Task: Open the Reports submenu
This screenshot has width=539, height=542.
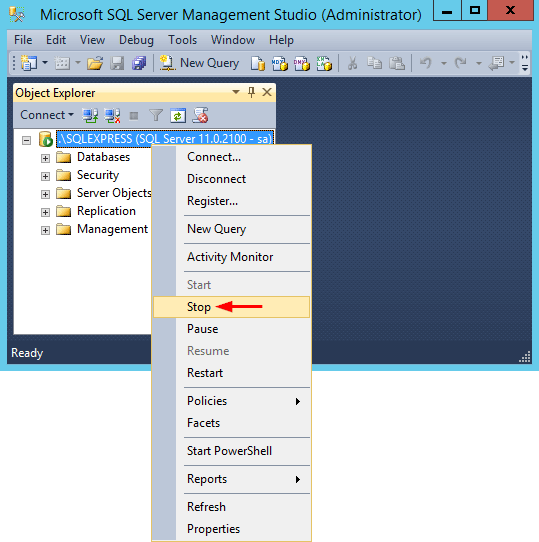Action: point(232,479)
